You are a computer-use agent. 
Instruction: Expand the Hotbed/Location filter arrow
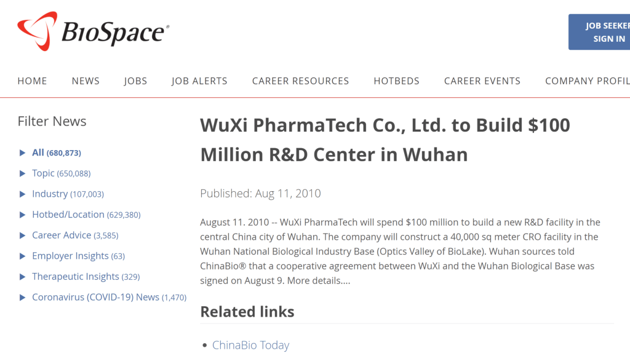(x=23, y=215)
